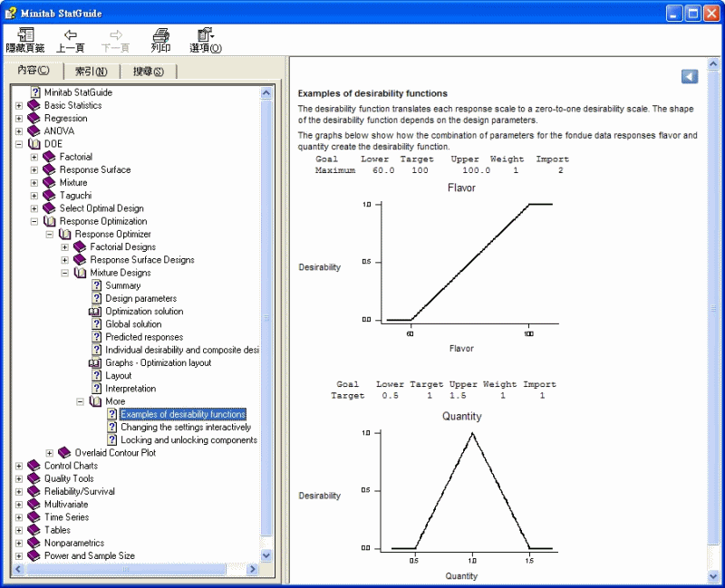Click the tree horizontal scroll-right arrow
The height and width of the screenshot is (588, 725).
(253, 569)
